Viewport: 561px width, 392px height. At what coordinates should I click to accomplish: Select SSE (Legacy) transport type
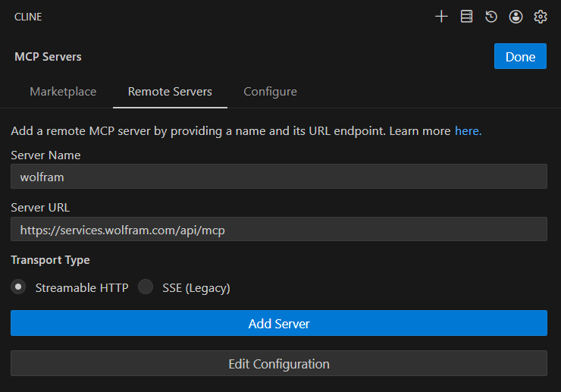point(146,287)
